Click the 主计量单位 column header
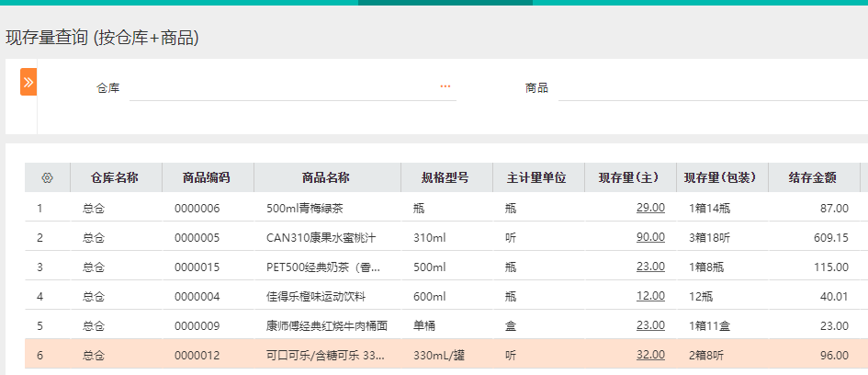Viewport: 868px width, 375px height. 537,177
